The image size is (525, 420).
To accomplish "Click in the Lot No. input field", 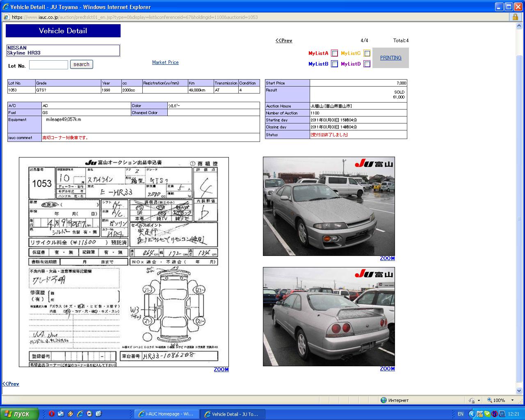I will pyautogui.click(x=48, y=65).
